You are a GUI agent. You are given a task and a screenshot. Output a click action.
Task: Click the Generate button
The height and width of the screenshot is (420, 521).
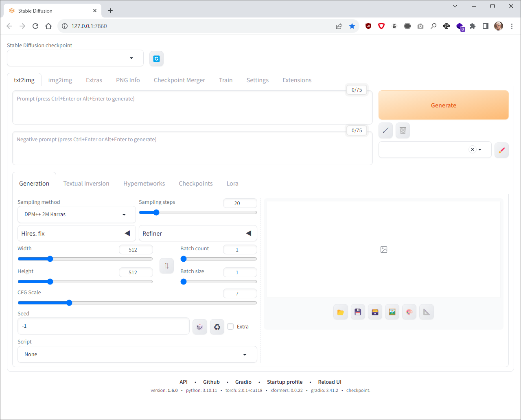click(x=444, y=105)
